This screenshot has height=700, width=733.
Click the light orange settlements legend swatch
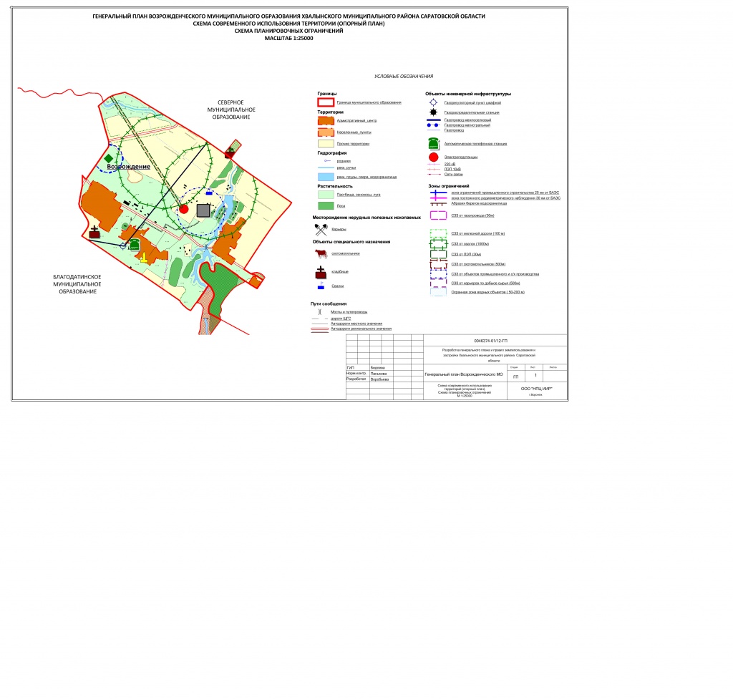[326, 132]
